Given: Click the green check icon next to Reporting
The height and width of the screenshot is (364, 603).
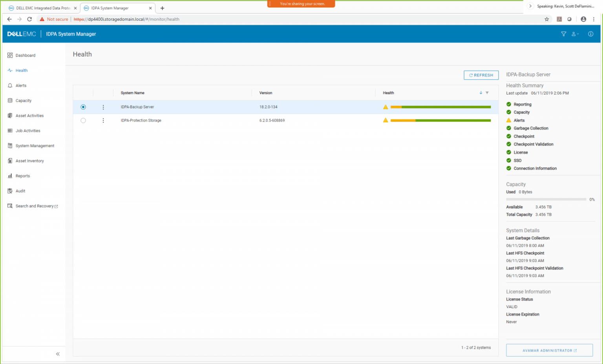Looking at the screenshot, I should 509,104.
